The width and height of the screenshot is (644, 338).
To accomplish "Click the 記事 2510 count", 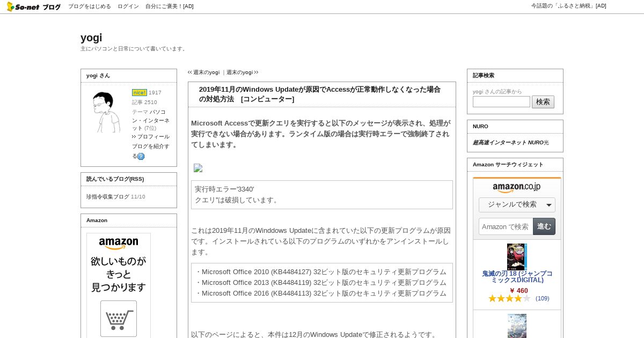I will click(144, 102).
